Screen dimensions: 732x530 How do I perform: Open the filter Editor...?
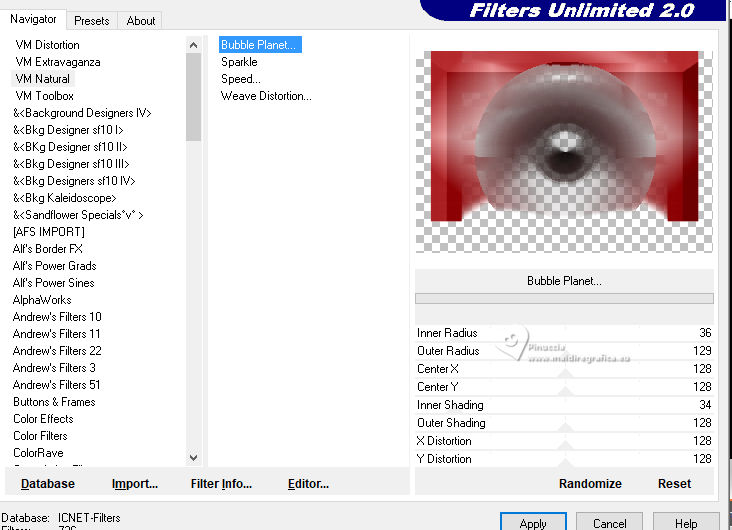308,484
